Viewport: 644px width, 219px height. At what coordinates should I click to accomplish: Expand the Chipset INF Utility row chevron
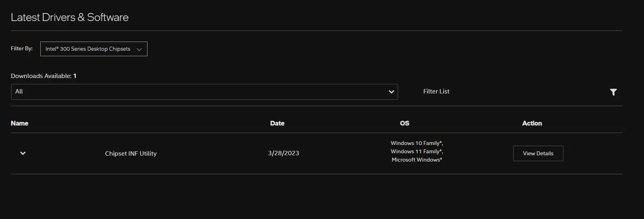click(x=23, y=153)
